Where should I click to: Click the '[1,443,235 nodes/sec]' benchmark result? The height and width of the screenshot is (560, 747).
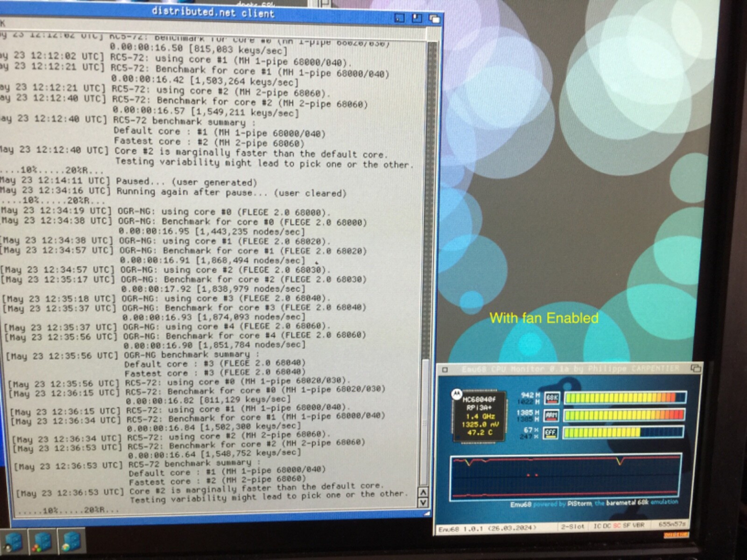click(250, 231)
